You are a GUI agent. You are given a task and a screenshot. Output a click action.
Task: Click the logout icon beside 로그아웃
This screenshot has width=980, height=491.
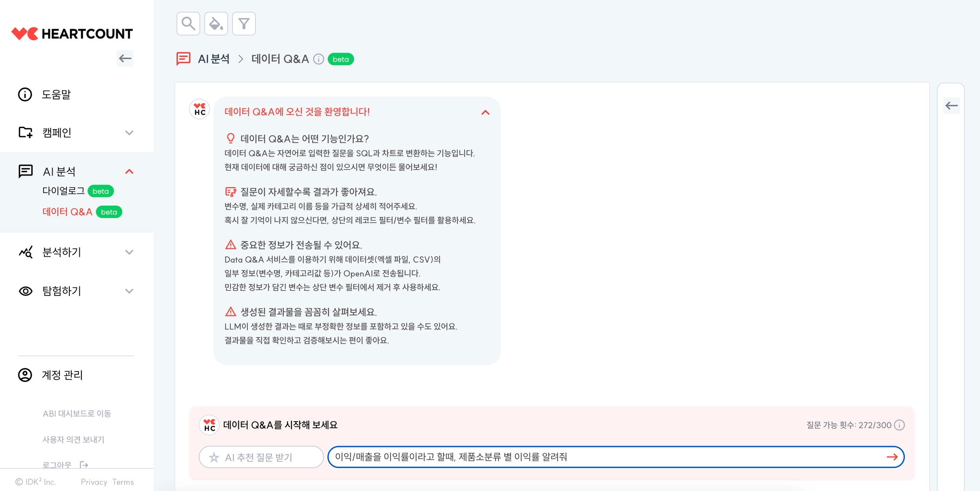point(84,465)
